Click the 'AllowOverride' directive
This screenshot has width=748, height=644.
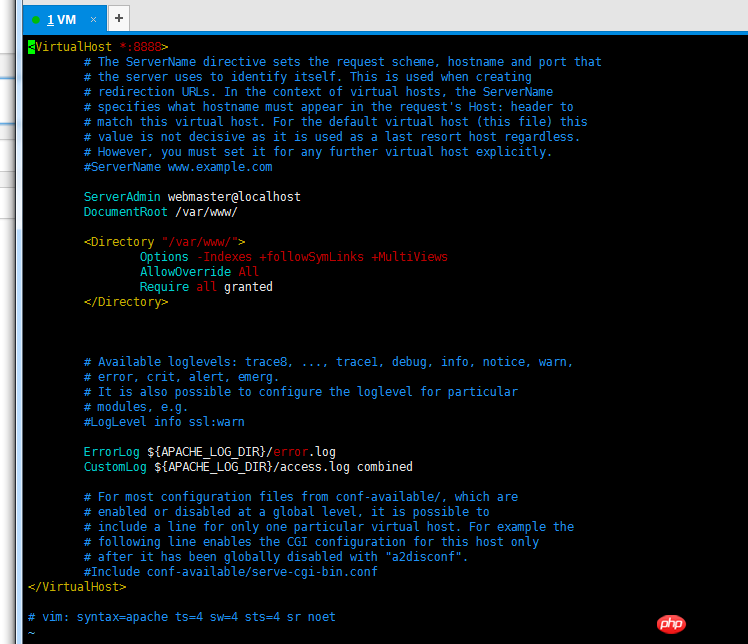coord(185,272)
